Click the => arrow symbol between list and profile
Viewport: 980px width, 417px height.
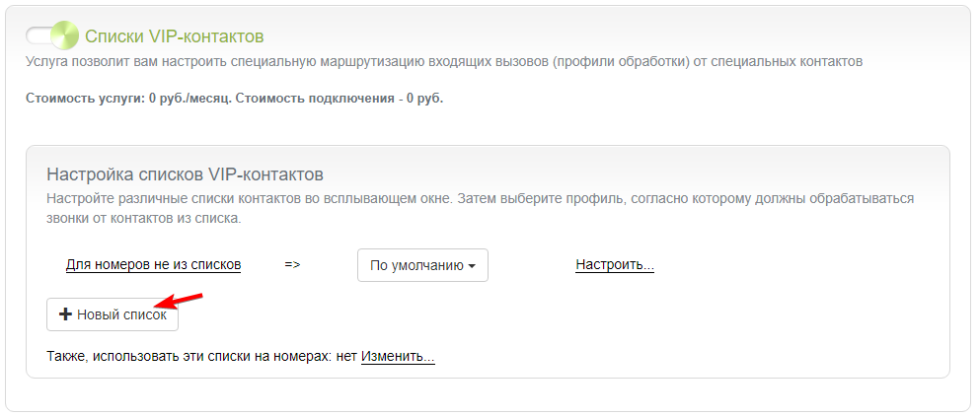[292, 264]
